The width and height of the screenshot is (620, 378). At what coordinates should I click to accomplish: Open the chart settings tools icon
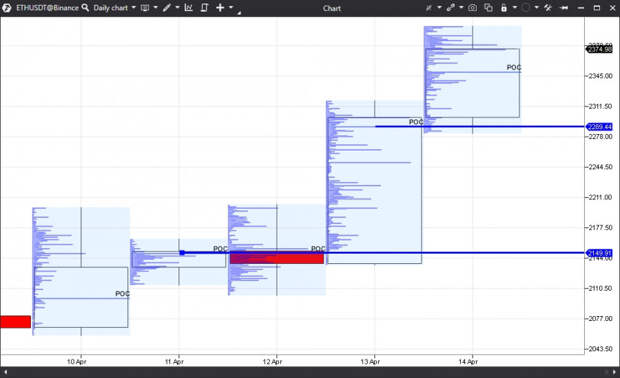click(x=548, y=8)
